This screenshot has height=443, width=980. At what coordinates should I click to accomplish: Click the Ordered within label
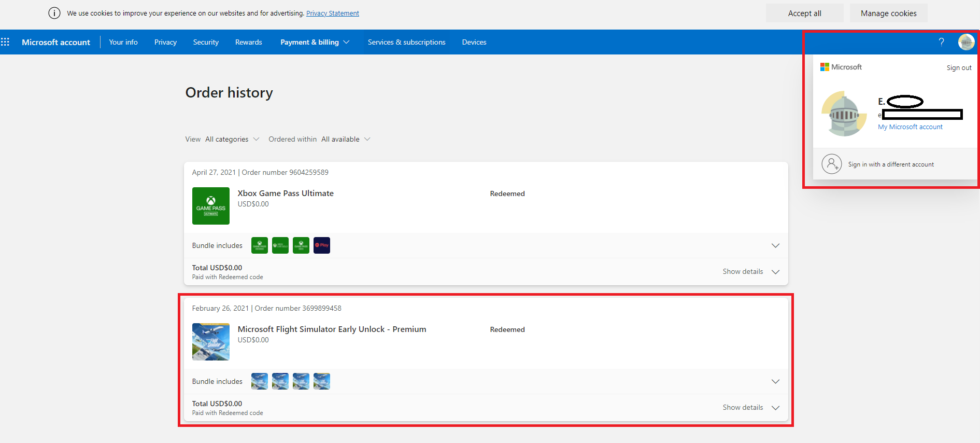pos(292,139)
